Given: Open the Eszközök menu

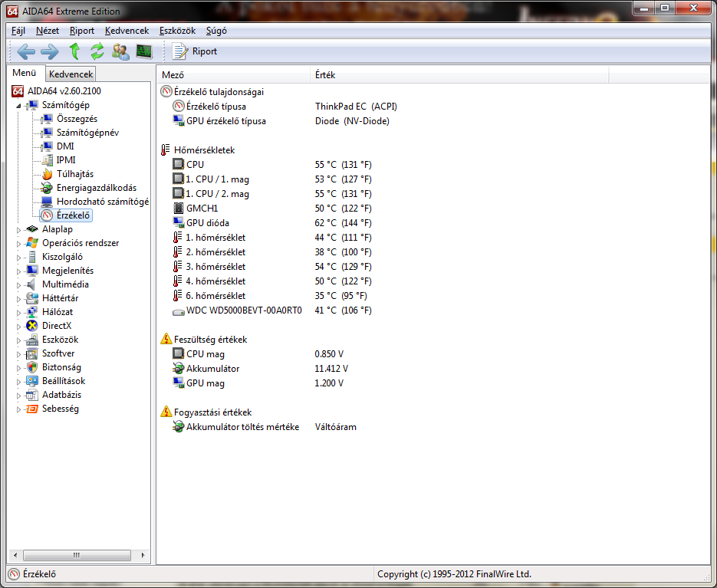Looking at the screenshot, I should [x=177, y=31].
